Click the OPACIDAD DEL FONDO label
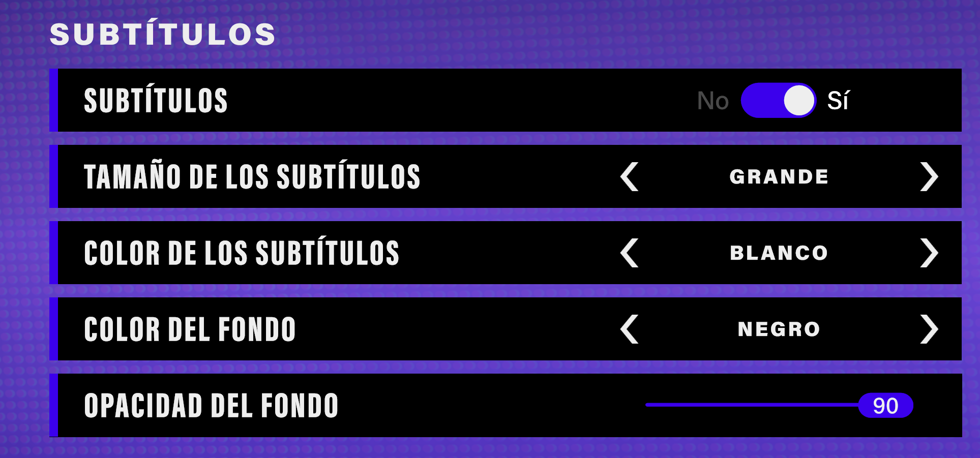 212,405
